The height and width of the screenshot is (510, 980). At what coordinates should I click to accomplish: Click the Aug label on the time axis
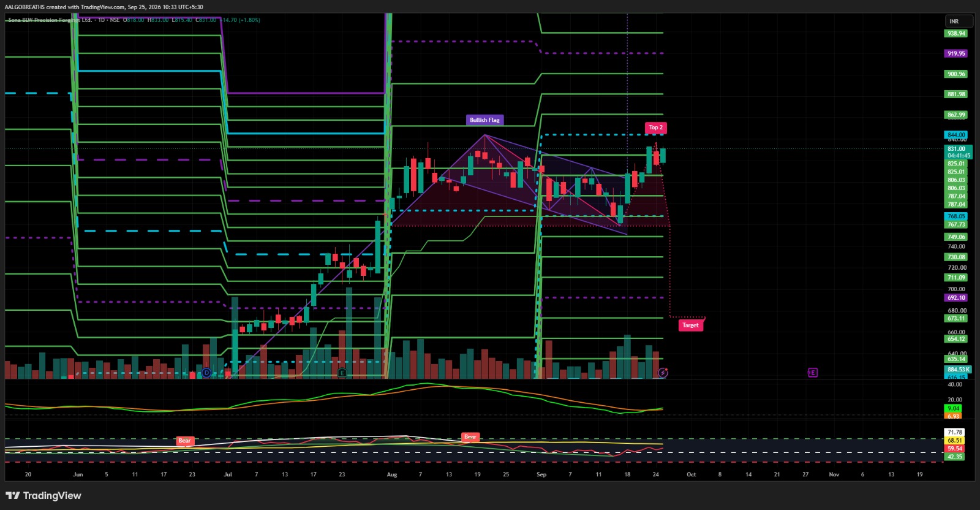coord(392,474)
